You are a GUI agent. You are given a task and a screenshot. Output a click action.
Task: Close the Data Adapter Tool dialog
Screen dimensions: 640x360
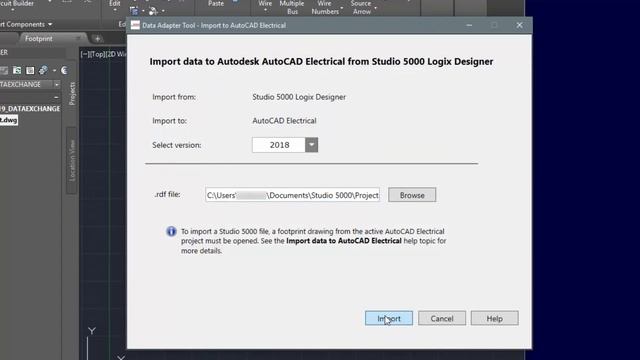point(519,25)
